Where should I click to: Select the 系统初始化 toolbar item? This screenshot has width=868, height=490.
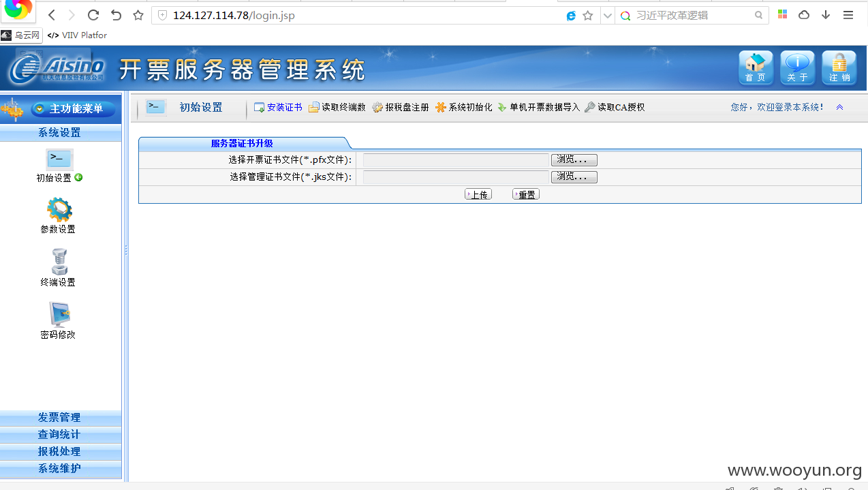463,108
